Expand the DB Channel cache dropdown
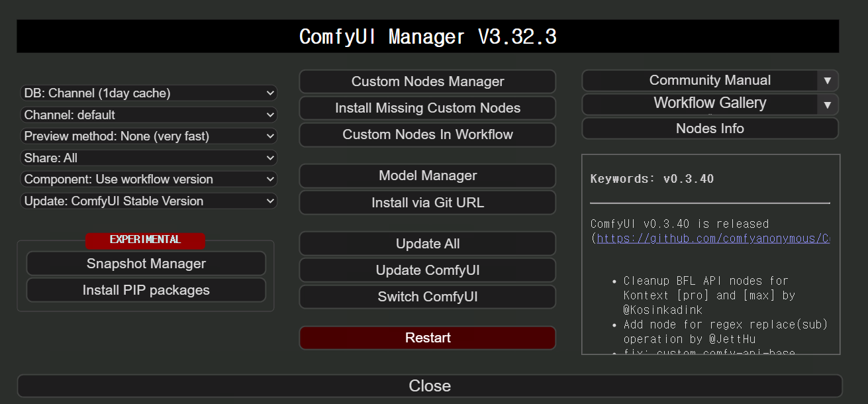Screen dimensions: 868x404 (148, 93)
